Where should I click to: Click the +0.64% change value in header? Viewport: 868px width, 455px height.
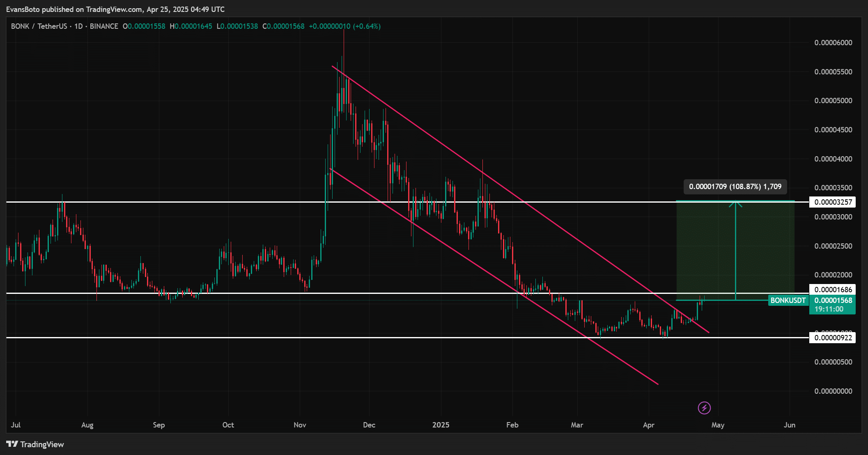(x=367, y=26)
